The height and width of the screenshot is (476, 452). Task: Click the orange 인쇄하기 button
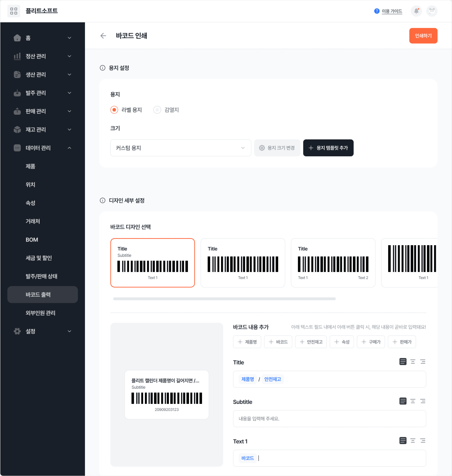tap(423, 36)
